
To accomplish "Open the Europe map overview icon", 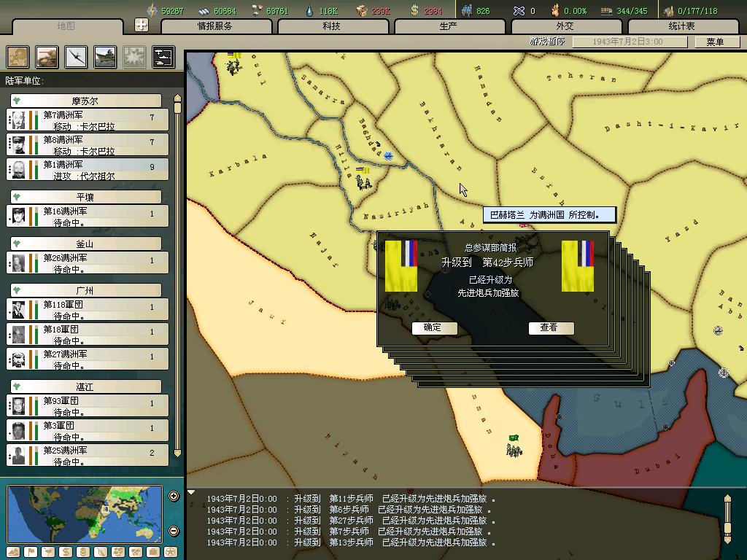I will (x=18, y=57).
